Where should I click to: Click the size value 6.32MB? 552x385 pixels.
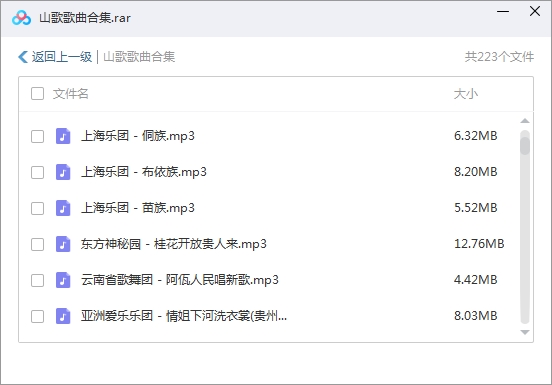(476, 135)
